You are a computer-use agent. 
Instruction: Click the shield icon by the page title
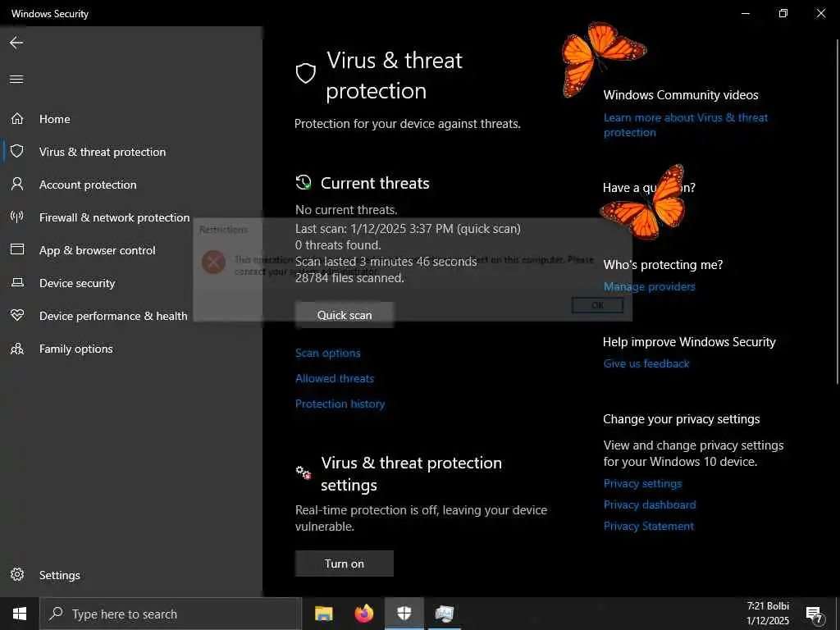click(306, 73)
